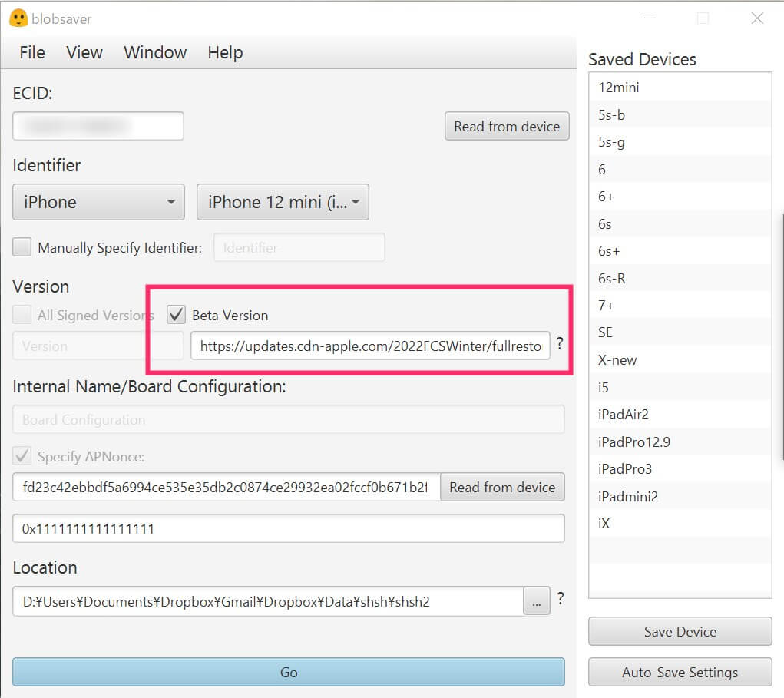The width and height of the screenshot is (784, 698).
Task: Select 12mini in Saved Devices list
Action: tap(619, 88)
